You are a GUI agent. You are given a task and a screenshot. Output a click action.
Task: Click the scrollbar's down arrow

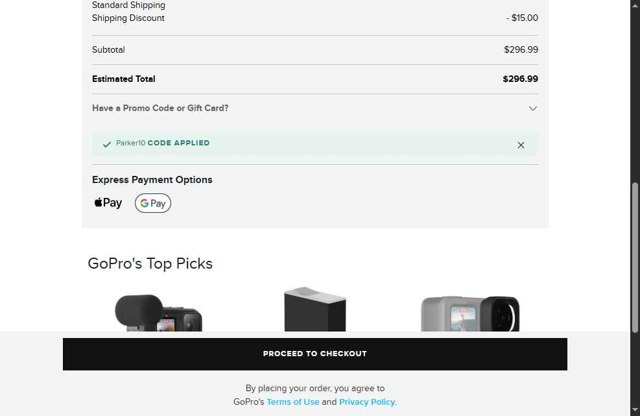coord(634,410)
